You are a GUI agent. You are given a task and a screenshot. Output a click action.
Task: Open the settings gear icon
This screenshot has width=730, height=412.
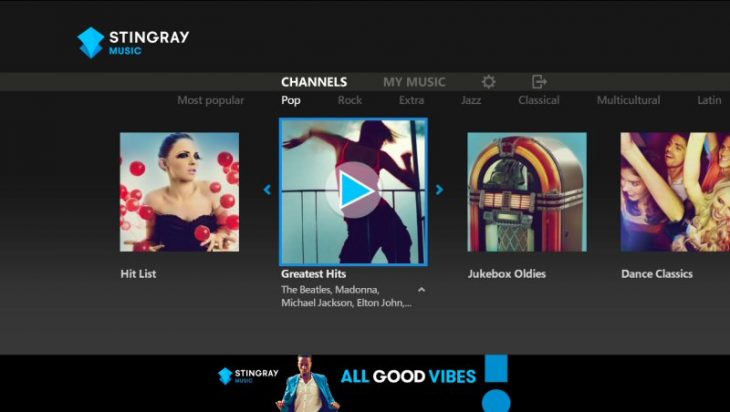pyautogui.click(x=488, y=82)
